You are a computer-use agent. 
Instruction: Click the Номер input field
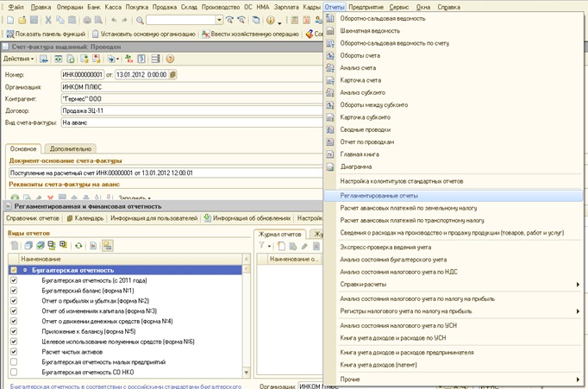pyautogui.click(x=82, y=75)
